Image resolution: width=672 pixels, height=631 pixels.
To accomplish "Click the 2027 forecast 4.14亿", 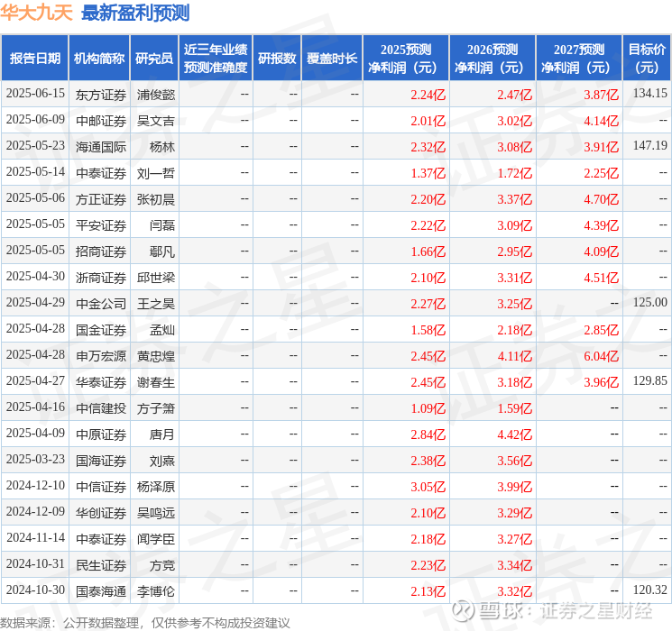I will (601, 121).
